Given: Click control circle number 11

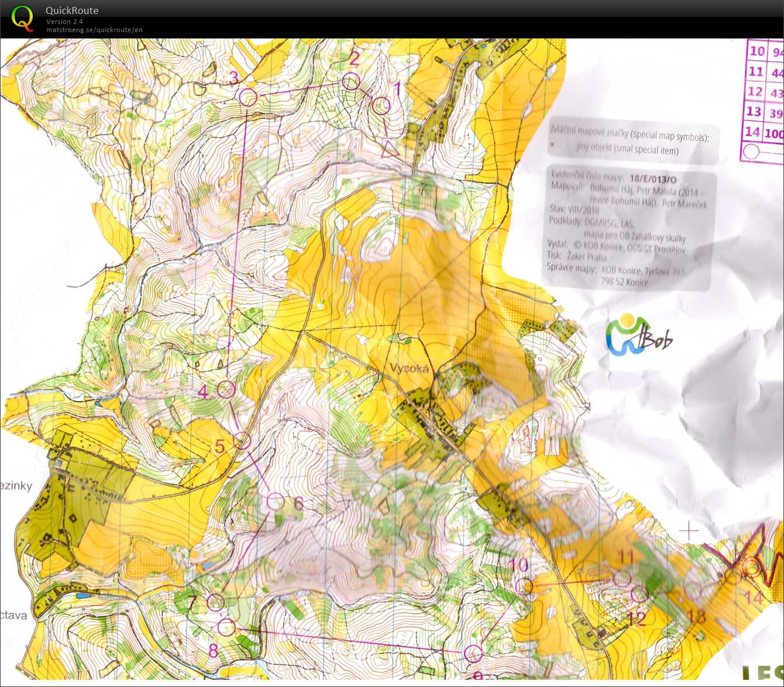Looking at the screenshot, I should (x=622, y=578).
